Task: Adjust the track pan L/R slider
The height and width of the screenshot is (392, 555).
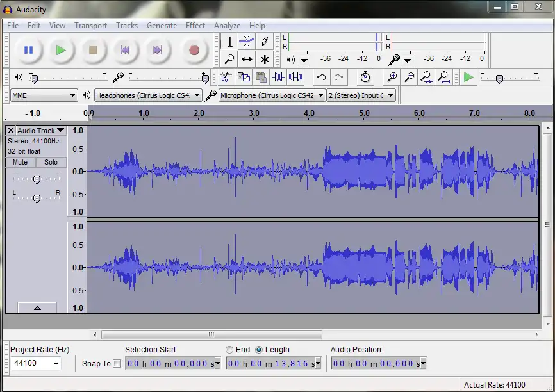Action: [x=37, y=199]
